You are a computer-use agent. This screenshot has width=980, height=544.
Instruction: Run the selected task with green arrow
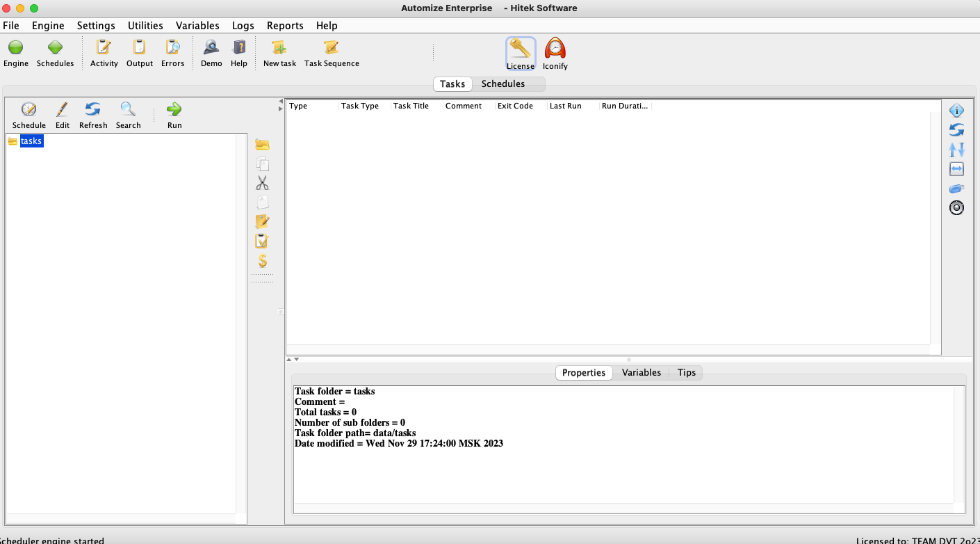174,110
